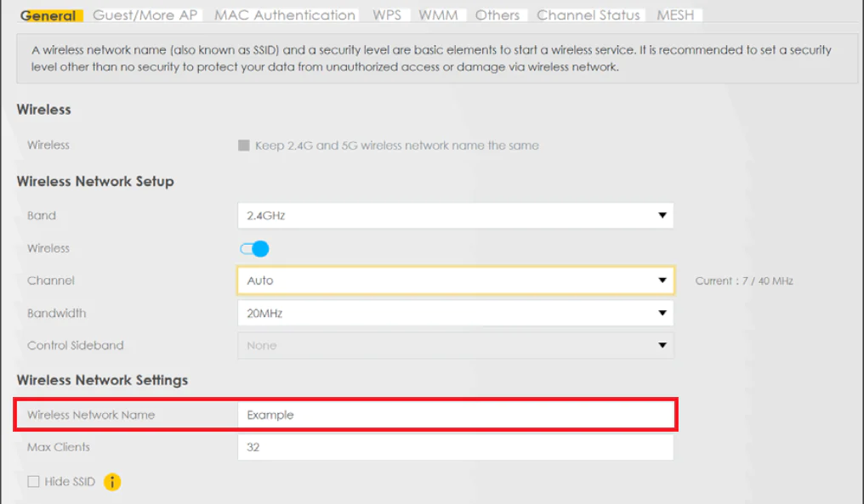Image resolution: width=864 pixels, height=504 pixels.
Task: Click the Band dropdown arrow
Action: pyautogui.click(x=662, y=216)
